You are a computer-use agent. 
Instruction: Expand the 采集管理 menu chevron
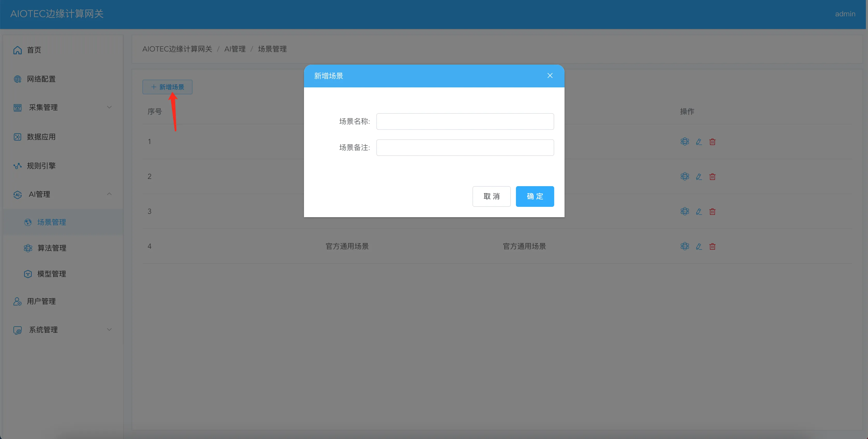(109, 107)
